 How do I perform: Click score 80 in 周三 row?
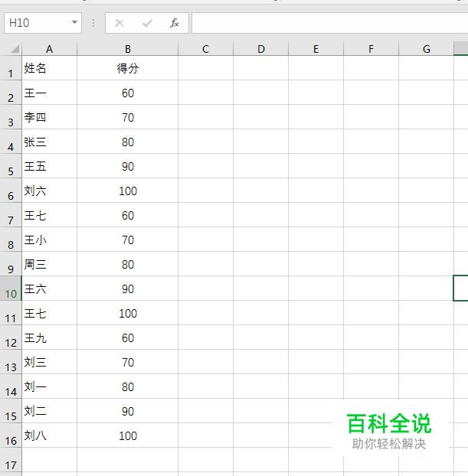tap(128, 264)
